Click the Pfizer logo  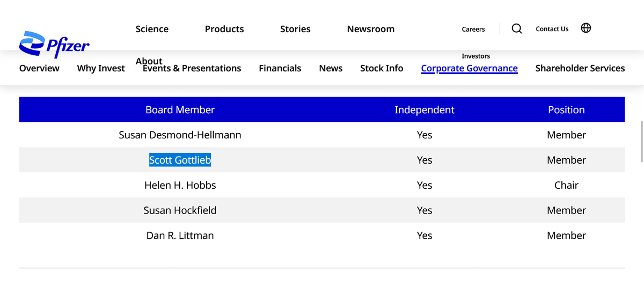(54, 45)
